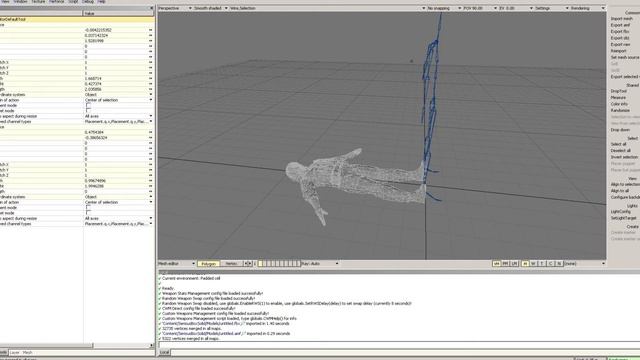
Task: Open the viewport Settings dropdown
Action: pos(552,8)
